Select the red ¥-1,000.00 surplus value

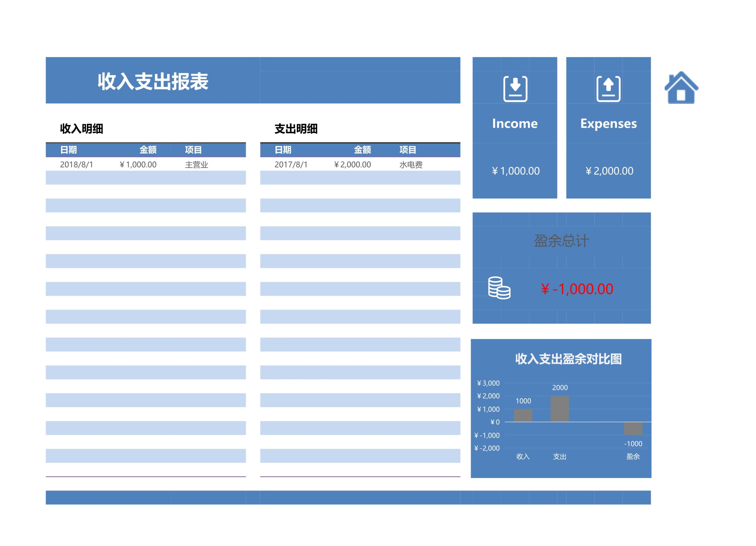pos(577,289)
